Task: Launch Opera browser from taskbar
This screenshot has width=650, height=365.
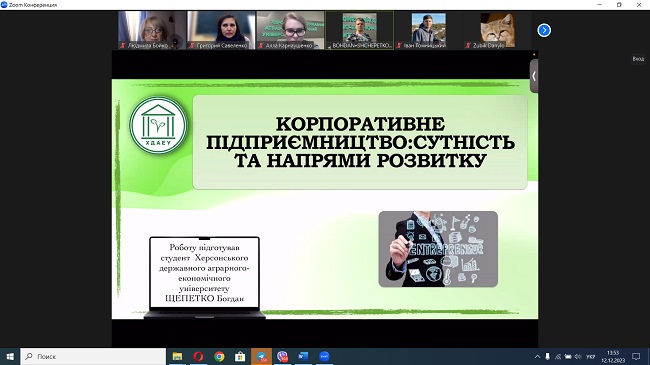Action: (198, 356)
